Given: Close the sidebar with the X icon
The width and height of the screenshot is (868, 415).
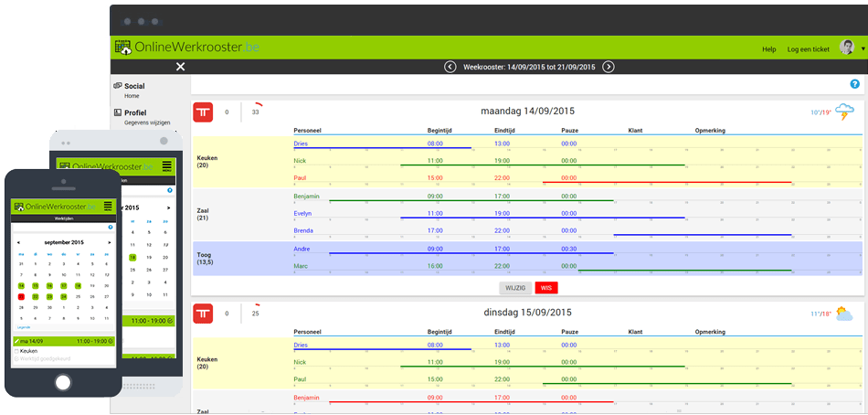Looking at the screenshot, I should point(180,67).
